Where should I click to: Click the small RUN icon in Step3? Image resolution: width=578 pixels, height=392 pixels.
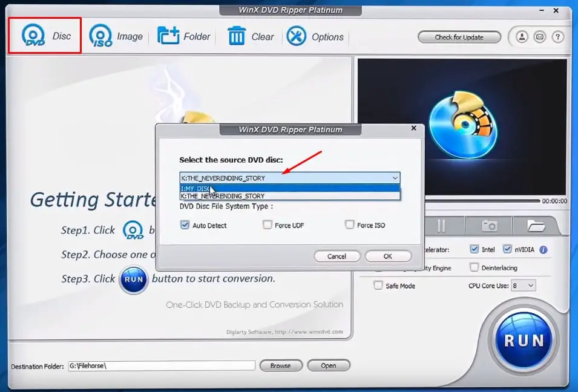[x=133, y=279]
